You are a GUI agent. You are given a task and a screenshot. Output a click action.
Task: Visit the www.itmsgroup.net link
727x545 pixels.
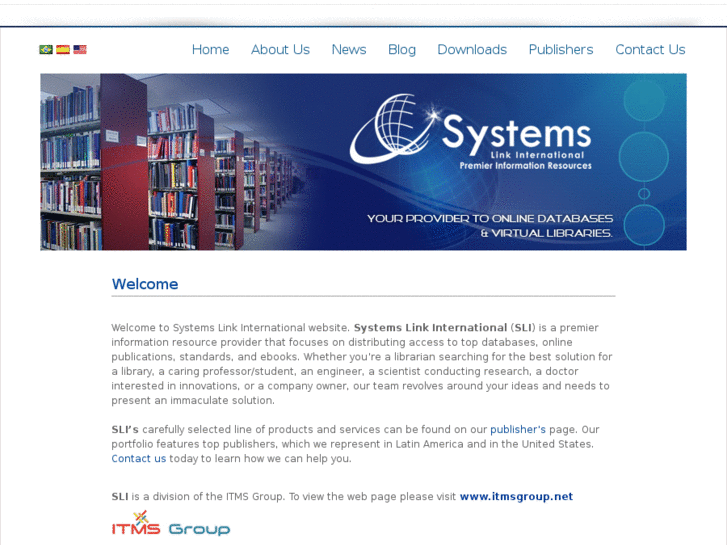click(516, 497)
